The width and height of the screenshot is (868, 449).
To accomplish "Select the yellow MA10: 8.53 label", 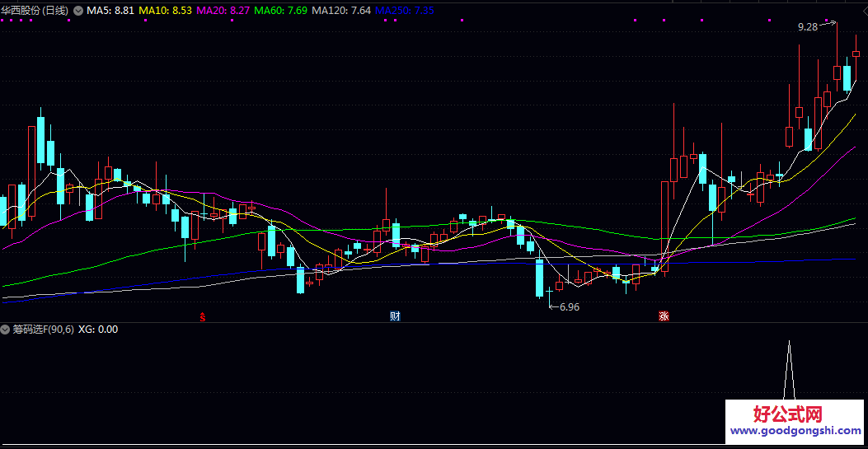I will [x=166, y=10].
